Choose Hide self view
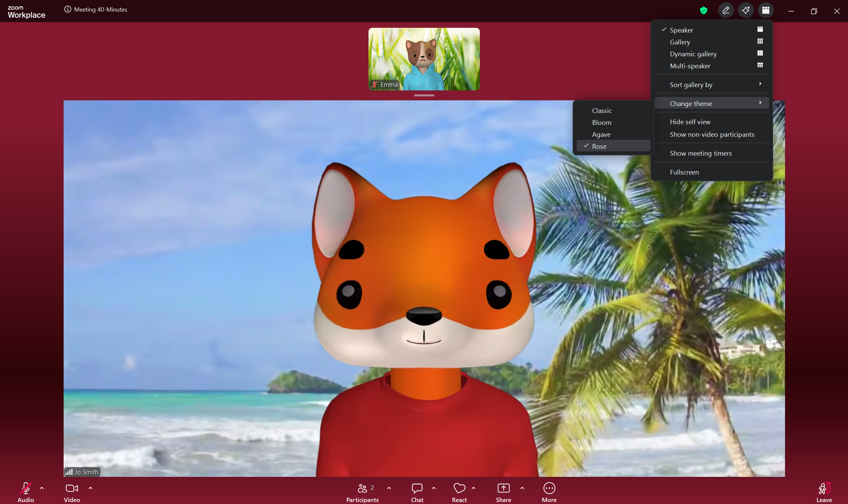 click(711, 122)
